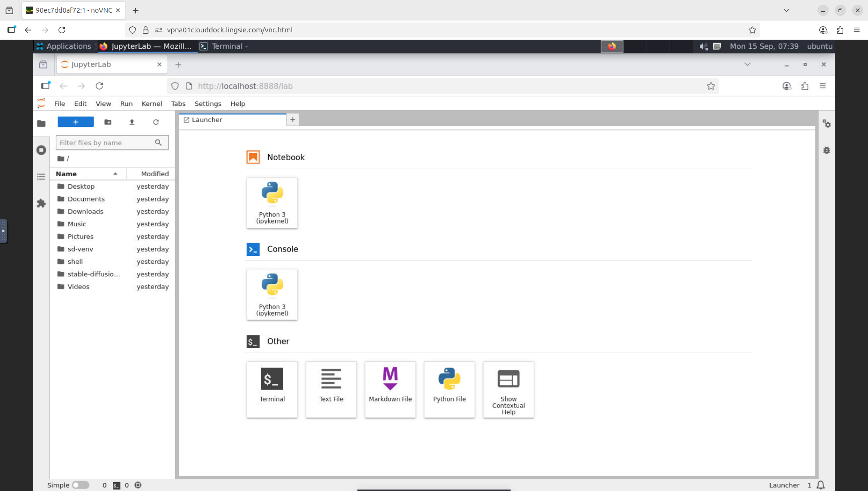
Task: Open the Applications menu in the top panel
Action: coord(64,46)
